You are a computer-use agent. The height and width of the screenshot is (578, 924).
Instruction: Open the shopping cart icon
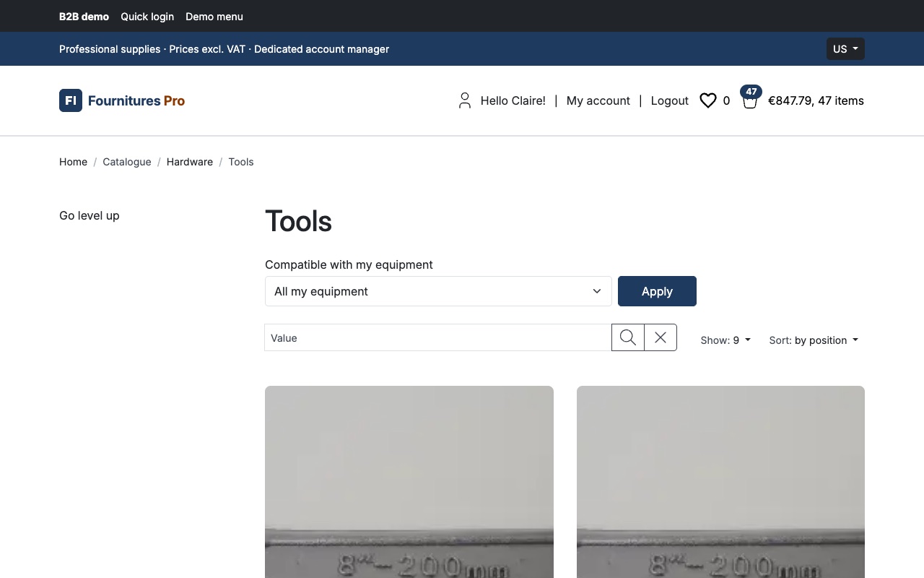pos(750,100)
